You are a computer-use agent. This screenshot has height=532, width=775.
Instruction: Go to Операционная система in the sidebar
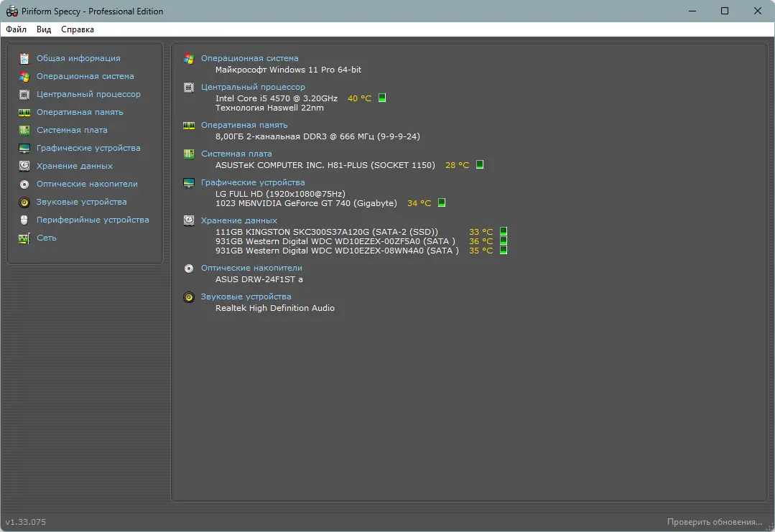[x=85, y=76]
